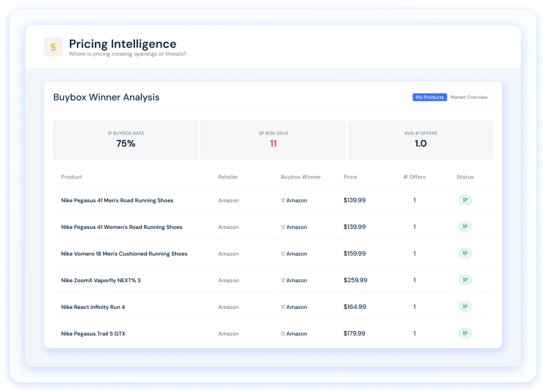Open Nike Pegasus 41 Men's Road Running Shoes
The width and height of the screenshot is (546, 392).
click(117, 200)
